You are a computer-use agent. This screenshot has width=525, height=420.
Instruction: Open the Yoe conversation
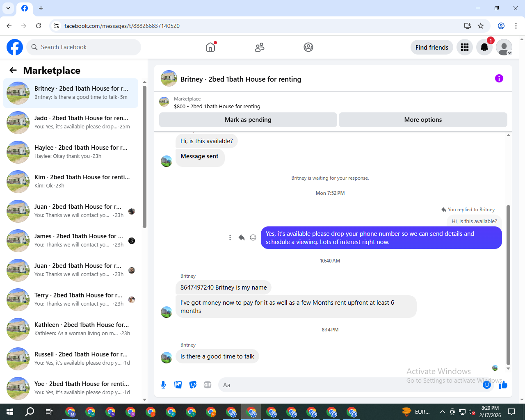71,388
